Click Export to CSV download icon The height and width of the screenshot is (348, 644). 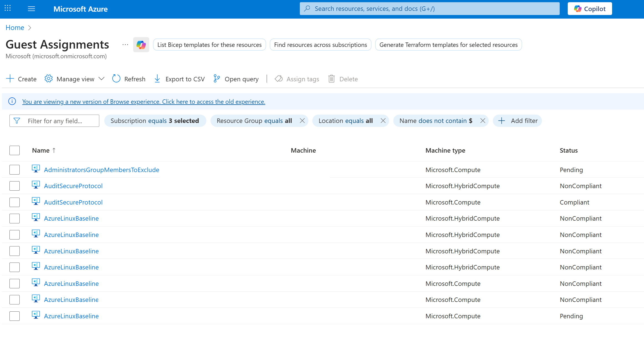coord(157,79)
